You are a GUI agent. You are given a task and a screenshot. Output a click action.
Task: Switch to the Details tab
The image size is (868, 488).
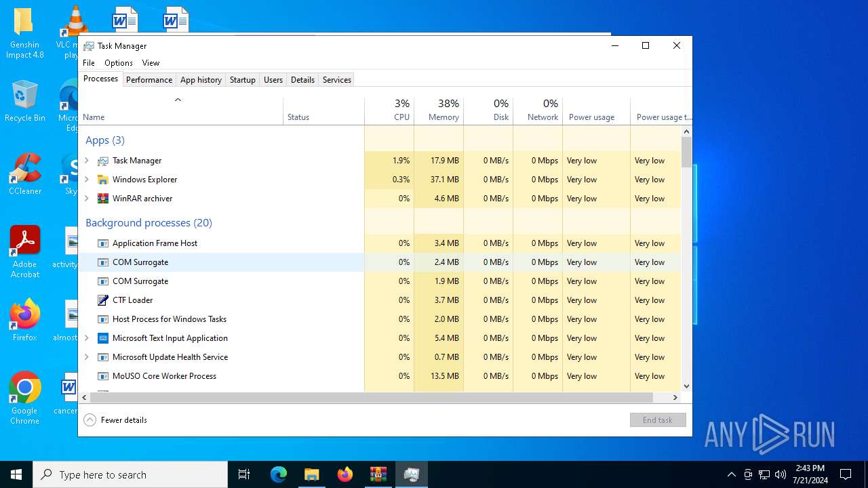click(302, 80)
